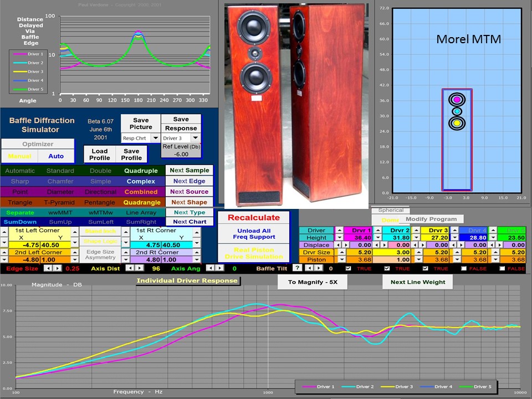Open the Driver 3 response dropdown

[196, 138]
